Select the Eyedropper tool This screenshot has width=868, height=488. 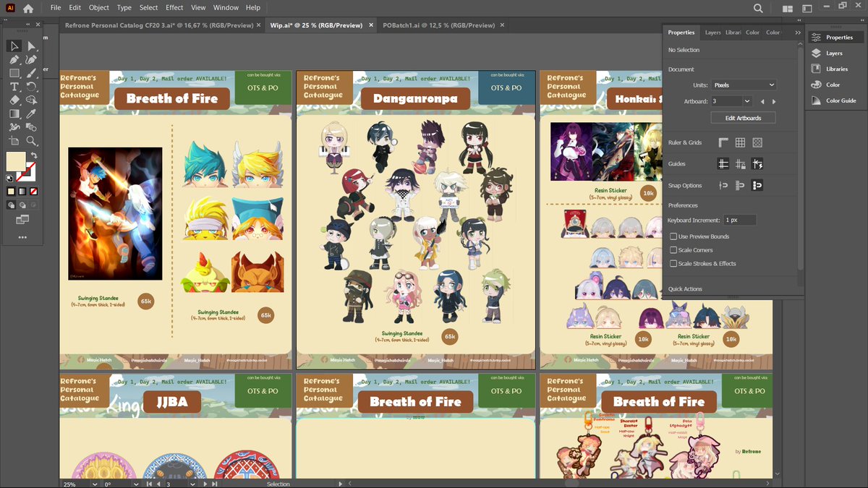click(31, 114)
